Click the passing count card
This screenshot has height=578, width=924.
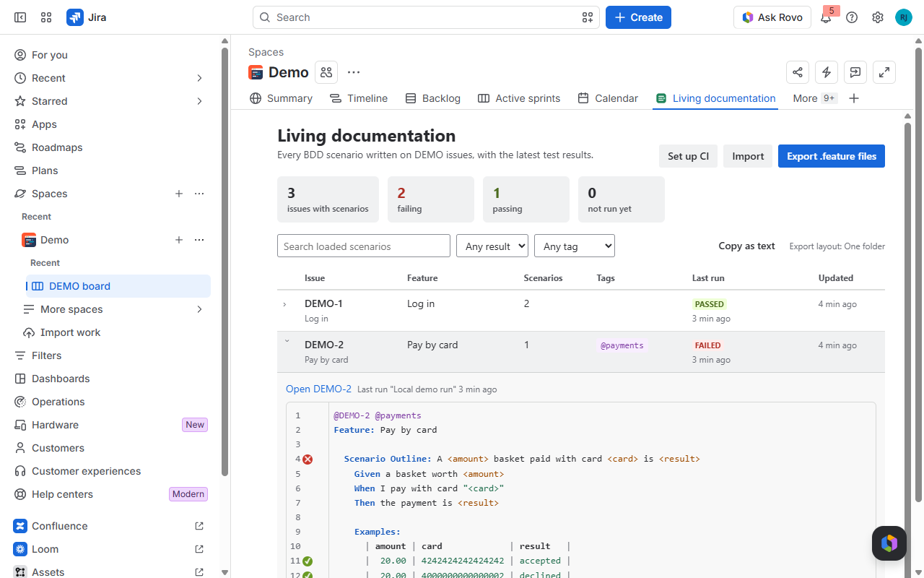coord(526,199)
